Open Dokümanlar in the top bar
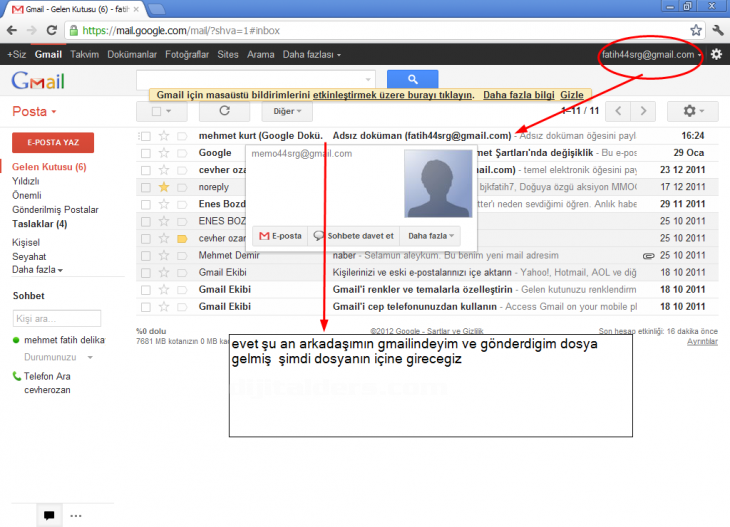This screenshot has height=527, width=730. 132,54
